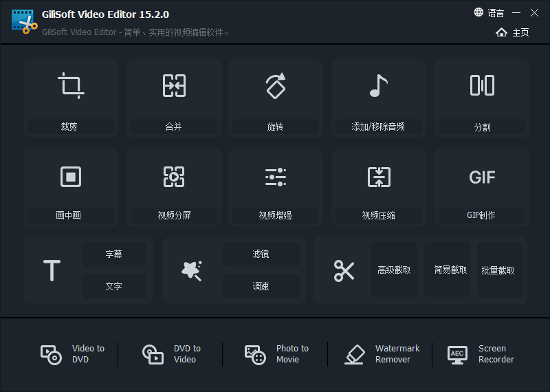
Task: Launch the 分割 split video icon
Action: click(x=482, y=86)
